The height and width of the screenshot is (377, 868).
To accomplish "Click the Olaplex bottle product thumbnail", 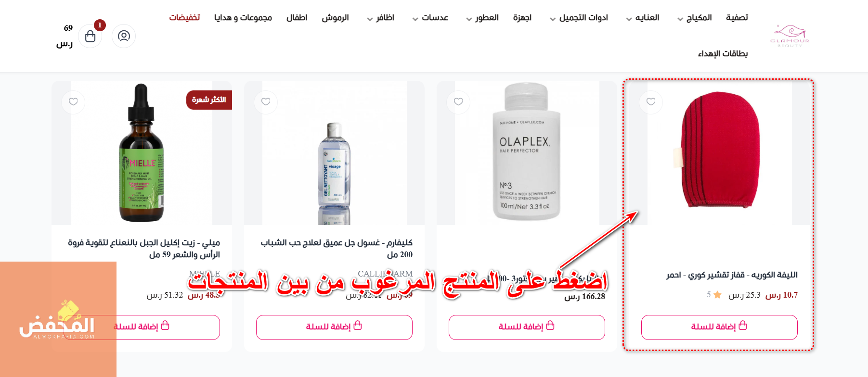I will coord(527,153).
